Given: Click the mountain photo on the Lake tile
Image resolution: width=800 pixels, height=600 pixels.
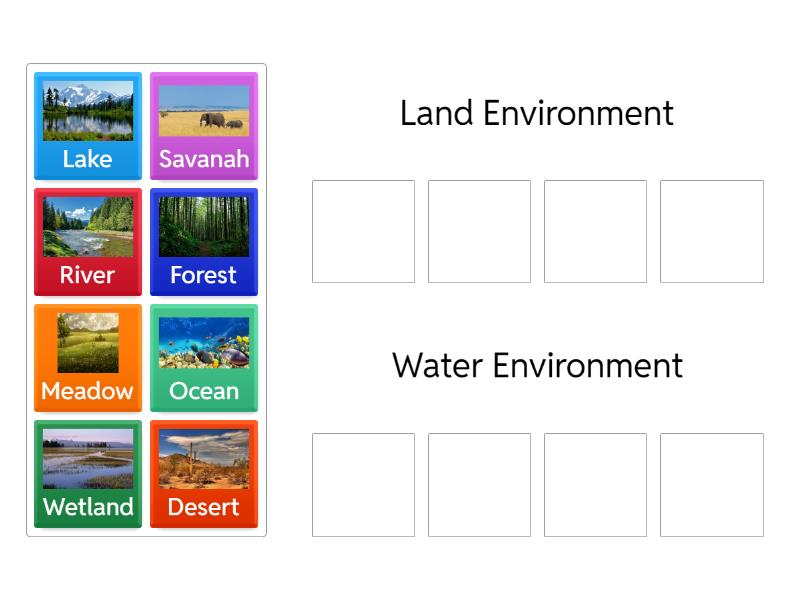Looking at the screenshot, I should click(x=88, y=110).
